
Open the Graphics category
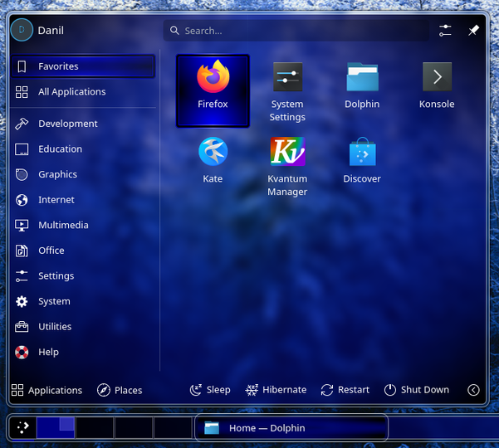click(x=83, y=174)
